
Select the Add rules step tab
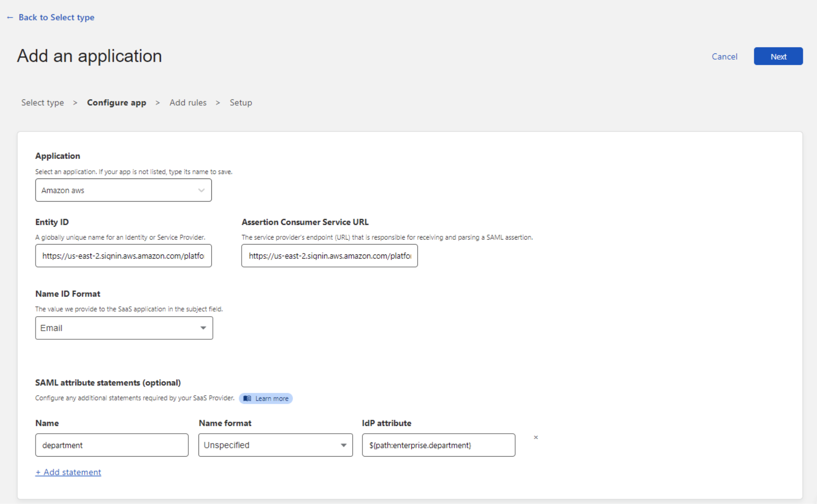point(187,102)
